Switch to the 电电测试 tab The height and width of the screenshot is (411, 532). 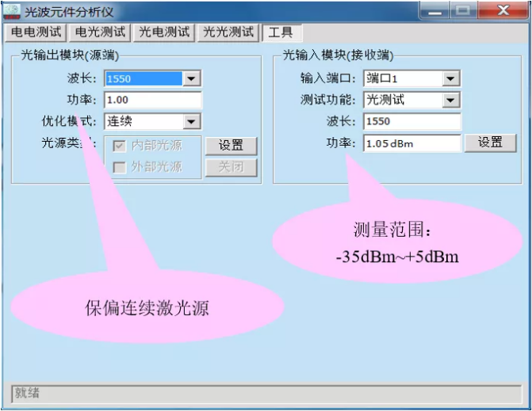36,32
